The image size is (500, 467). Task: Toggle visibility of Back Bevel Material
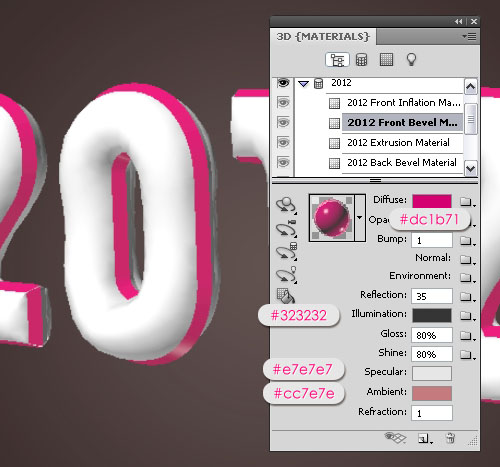[283, 163]
